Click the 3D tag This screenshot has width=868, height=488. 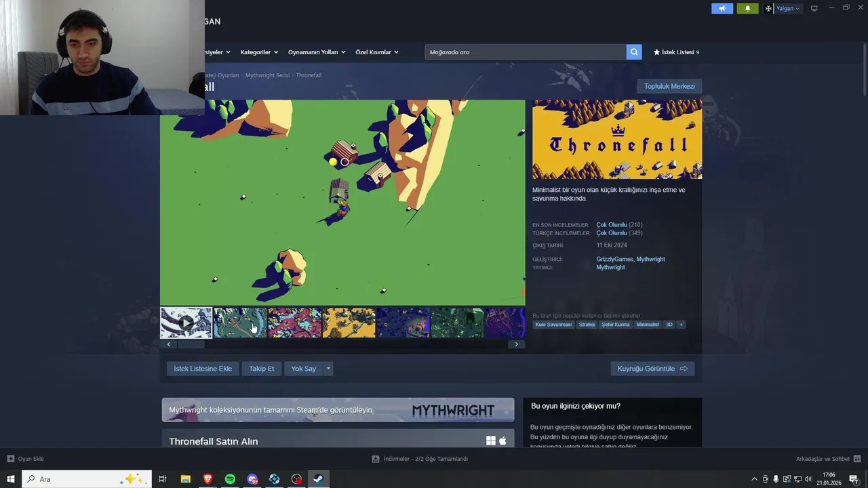pyautogui.click(x=669, y=325)
